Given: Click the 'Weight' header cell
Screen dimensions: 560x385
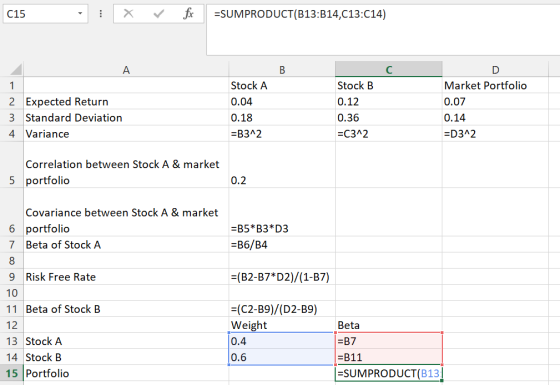Looking at the screenshot, I should 282,325.
